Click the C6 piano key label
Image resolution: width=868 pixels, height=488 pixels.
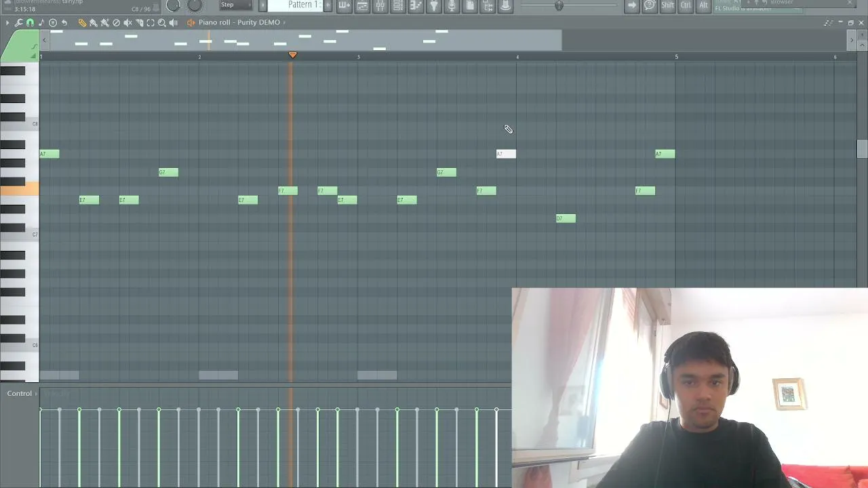(35, 345)
